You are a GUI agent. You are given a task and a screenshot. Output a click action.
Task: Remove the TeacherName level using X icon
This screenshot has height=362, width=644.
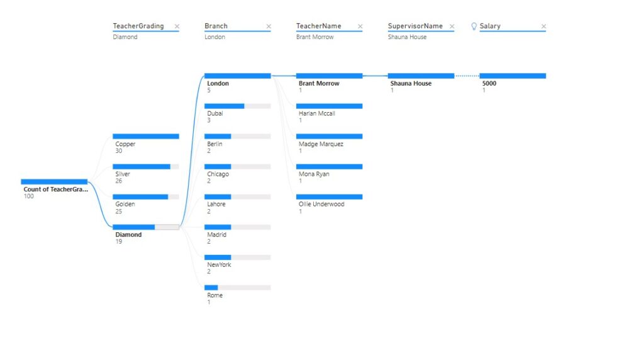pyautogui.click(x=360, y=26)
